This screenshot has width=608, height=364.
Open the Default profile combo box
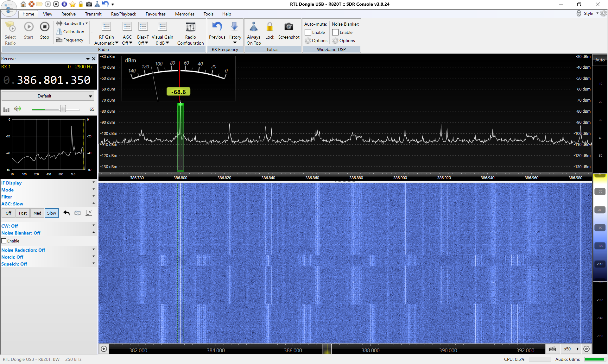coord(48,96)
